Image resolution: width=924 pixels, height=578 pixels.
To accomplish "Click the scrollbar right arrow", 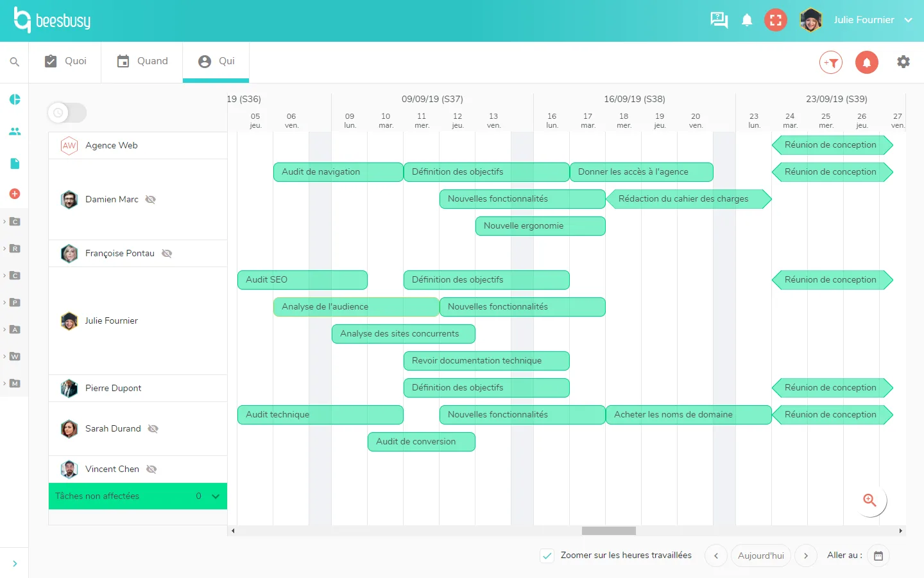I will coord(901,531).
